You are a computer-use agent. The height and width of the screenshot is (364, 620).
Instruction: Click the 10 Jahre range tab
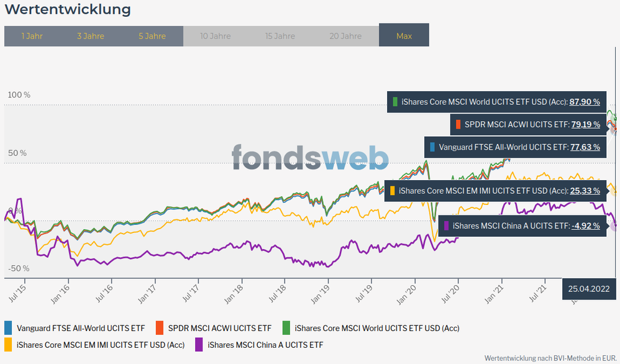(216, 36)
